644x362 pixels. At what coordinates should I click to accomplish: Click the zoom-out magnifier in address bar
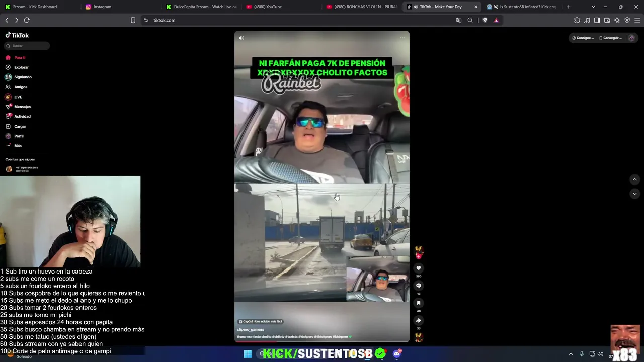[470, 20]
